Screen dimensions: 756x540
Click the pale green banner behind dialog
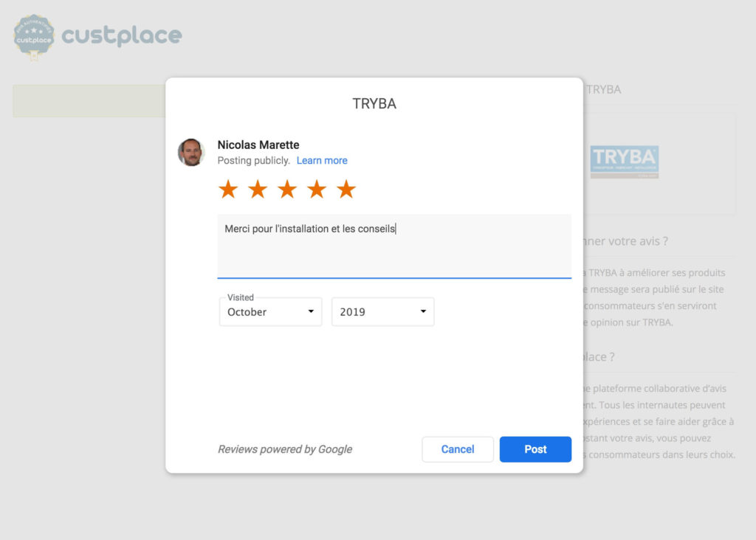[89, 101]
